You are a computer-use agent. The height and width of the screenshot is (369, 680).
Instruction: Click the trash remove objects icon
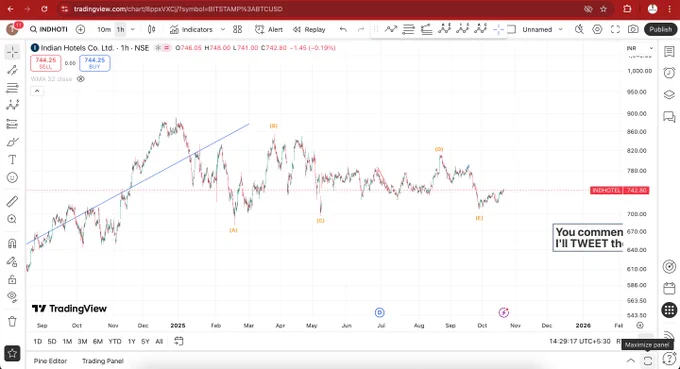pyautogui.click(x=12, y=321)
